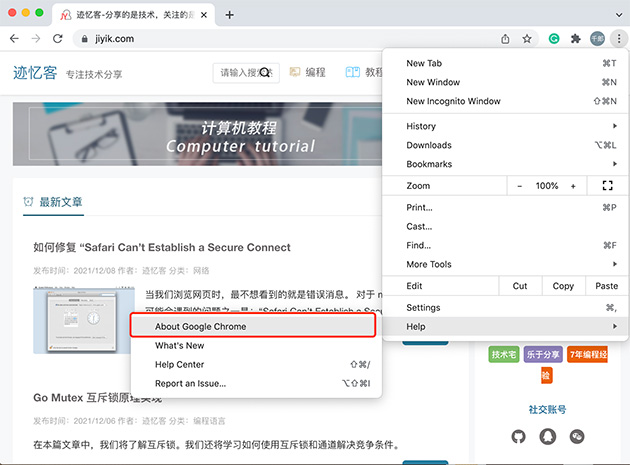Click the GitHub social icon
This screenshot has width=630, height=465.
(x=518, y=436)
